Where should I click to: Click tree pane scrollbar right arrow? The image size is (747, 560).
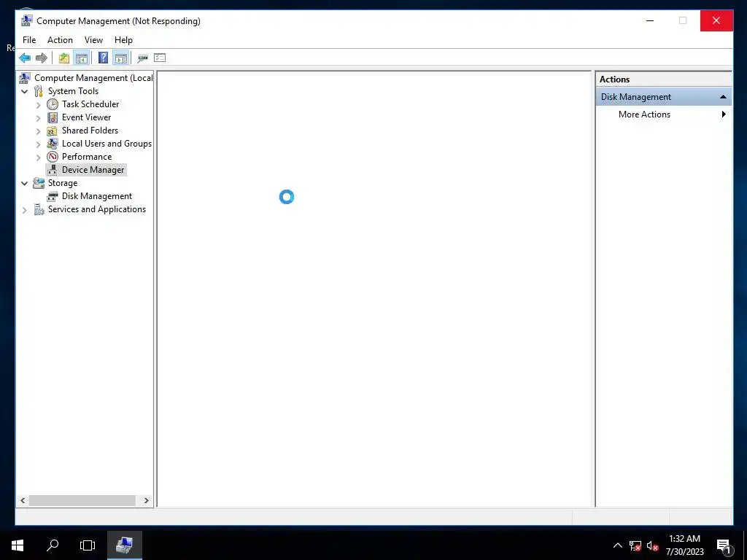[146, 500]
